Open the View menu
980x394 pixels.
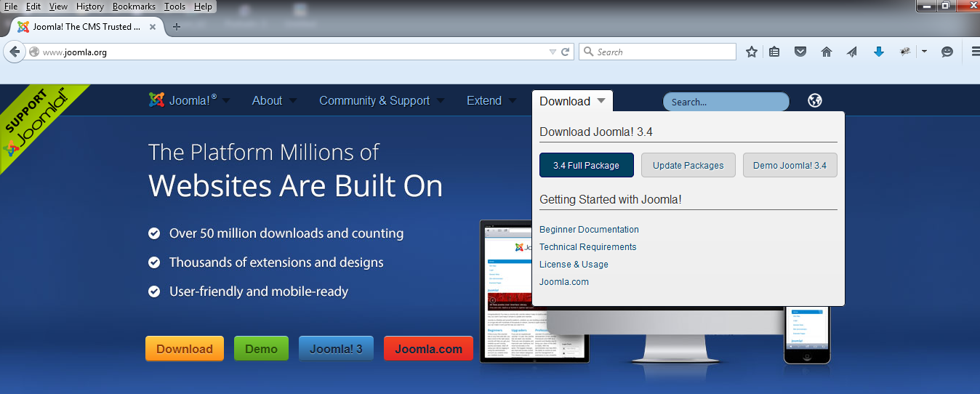click(x=58, y=7)
